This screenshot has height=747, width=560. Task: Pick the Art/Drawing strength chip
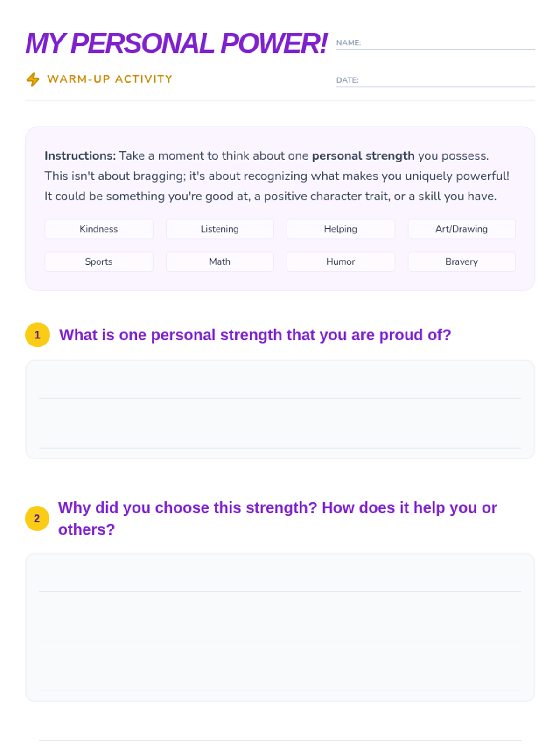coord(462,229)
